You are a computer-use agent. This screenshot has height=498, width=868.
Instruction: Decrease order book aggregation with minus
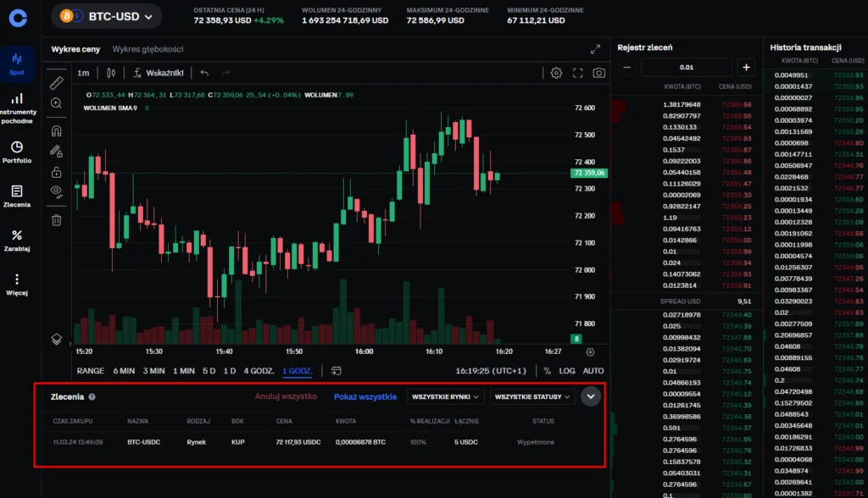pos(626,68)
